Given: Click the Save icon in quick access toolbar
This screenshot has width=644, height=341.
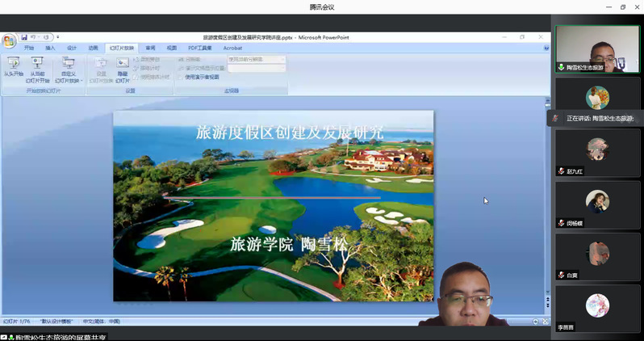Looking at the screenshot, I should tap(24, 37).
